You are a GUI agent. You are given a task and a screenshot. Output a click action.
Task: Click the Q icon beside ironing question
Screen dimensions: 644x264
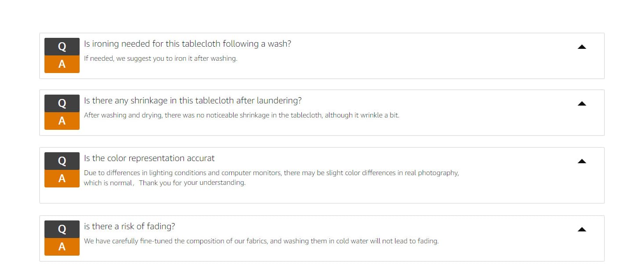62,47
